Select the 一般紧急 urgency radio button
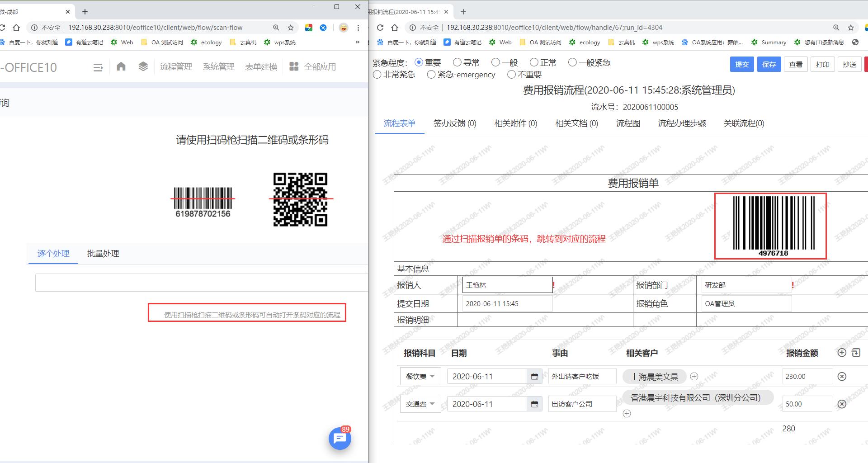The width and height of the screenshot is (868, 463). (573, 62)
